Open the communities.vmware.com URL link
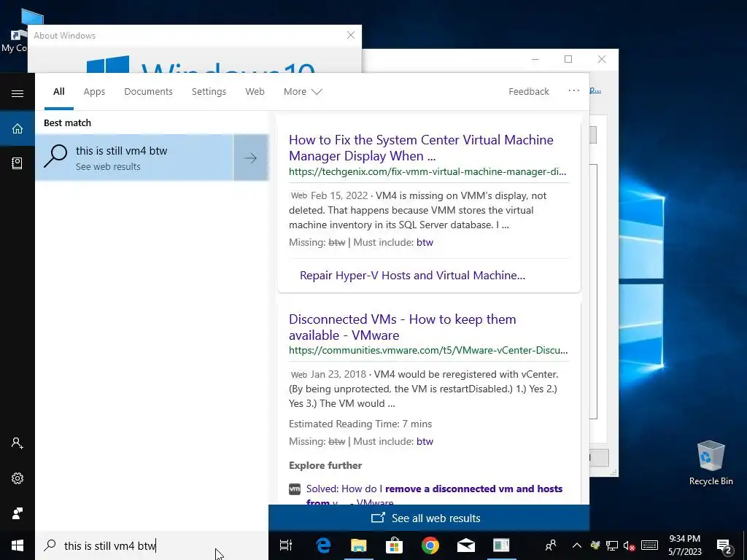This screenshot has width=747, height=560. [428, 351]
